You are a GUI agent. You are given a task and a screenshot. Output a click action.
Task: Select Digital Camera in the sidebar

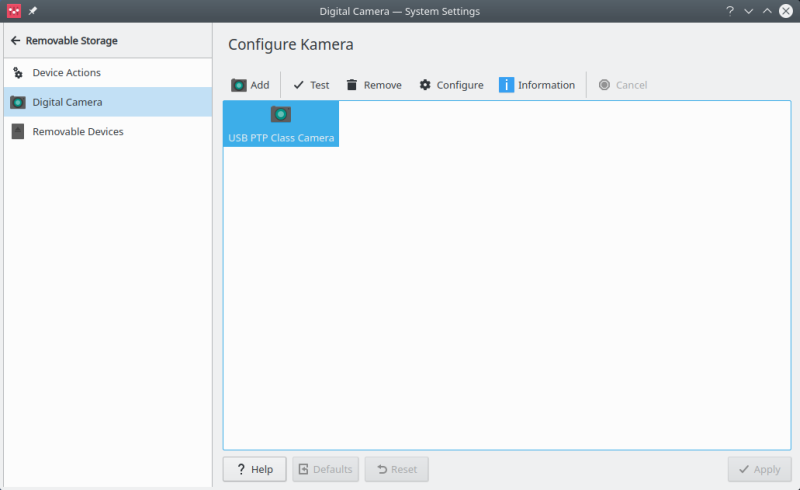(x=108, y=102)
